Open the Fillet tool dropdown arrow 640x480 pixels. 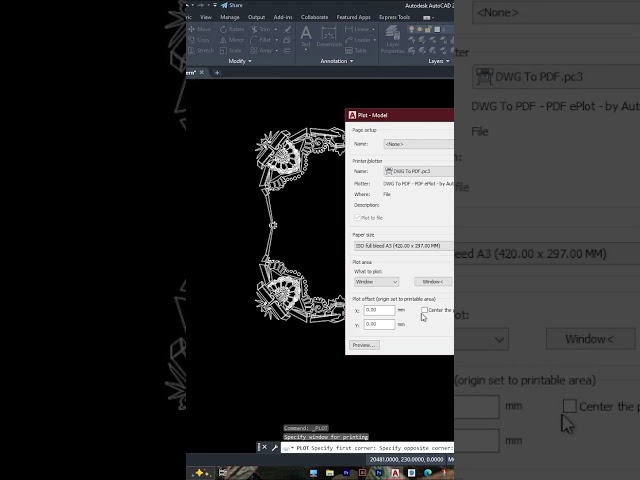pyautogui.click(x=277, y=40)
